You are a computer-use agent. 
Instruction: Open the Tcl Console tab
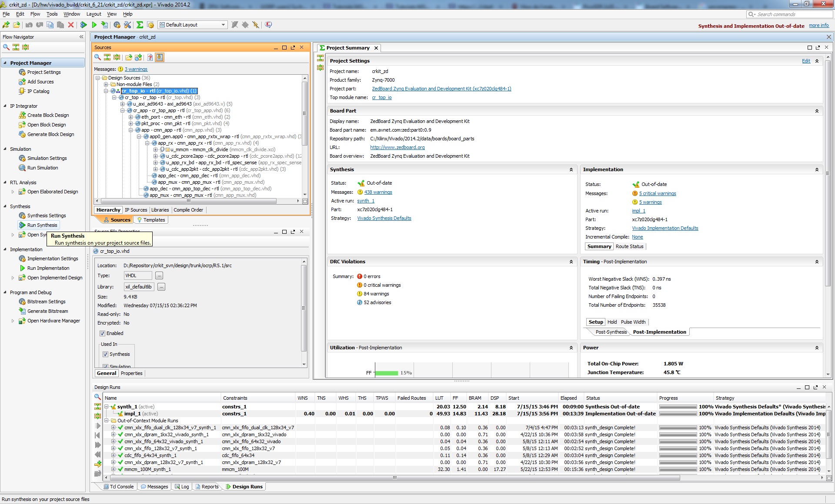(118, 487)
